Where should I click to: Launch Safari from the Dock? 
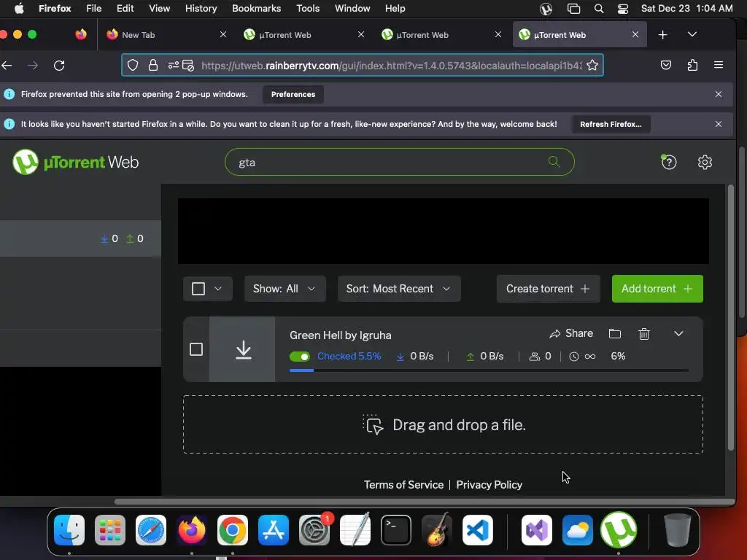151,530
